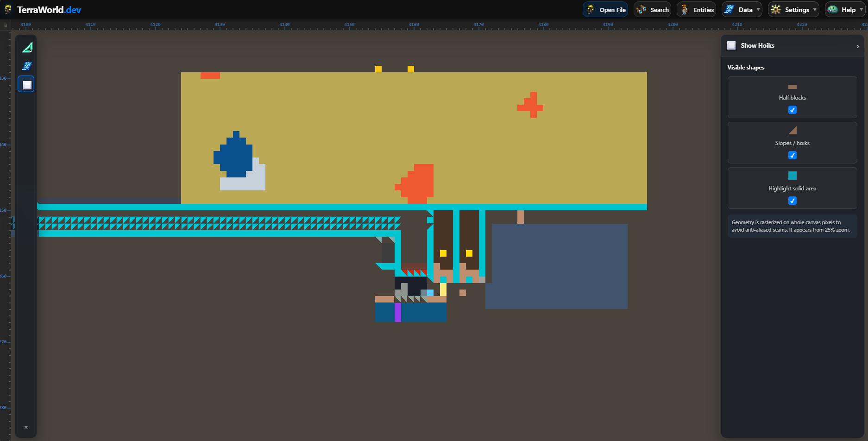Select the green ruler measure tool
This screenshot has width=868, height=441.
pyautogui.click(x=27, y=47)
